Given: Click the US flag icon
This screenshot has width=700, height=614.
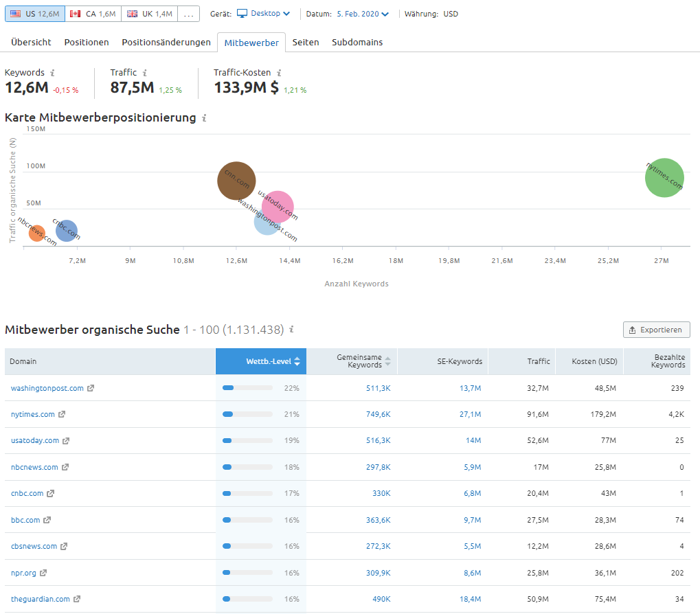Looking at the screenshot, I should tap(16, 14).
